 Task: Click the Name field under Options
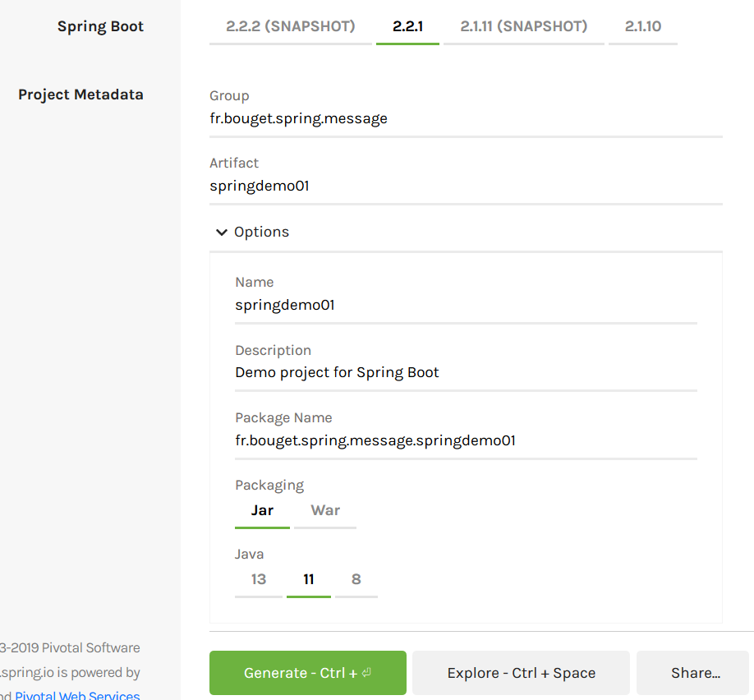tap(465, 306)
